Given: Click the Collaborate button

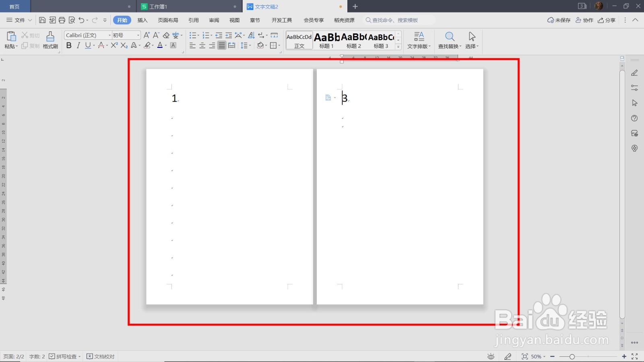Looking at the screenshot, I should click(x=584, y=20).
